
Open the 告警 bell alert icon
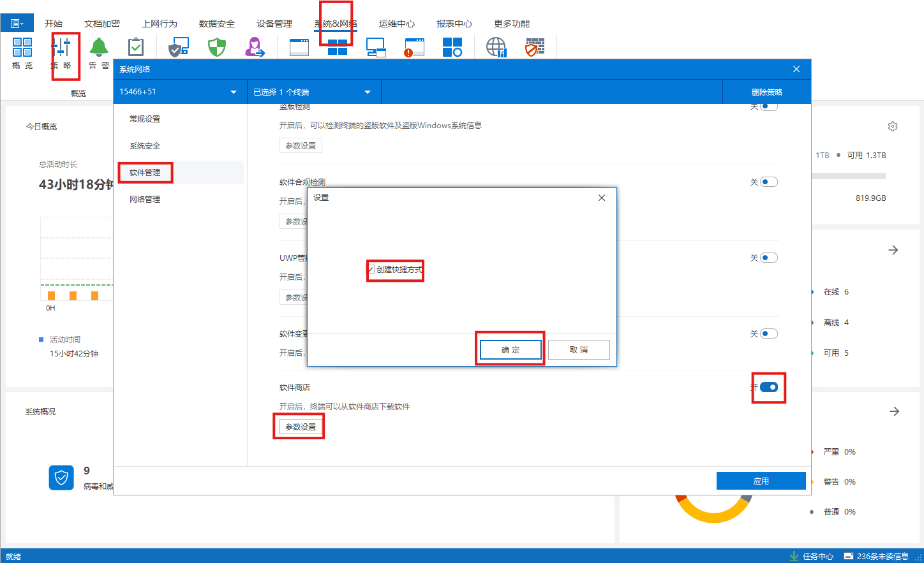99,48
